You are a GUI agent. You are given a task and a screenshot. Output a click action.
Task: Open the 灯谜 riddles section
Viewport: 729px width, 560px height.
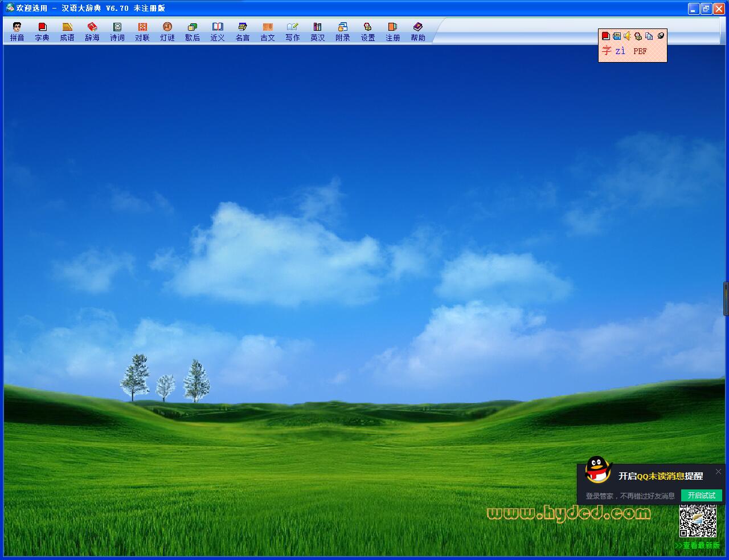167,31
